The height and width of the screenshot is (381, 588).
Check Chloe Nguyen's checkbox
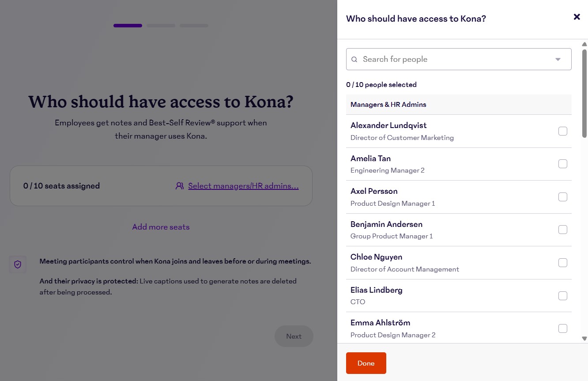point(562,263)
